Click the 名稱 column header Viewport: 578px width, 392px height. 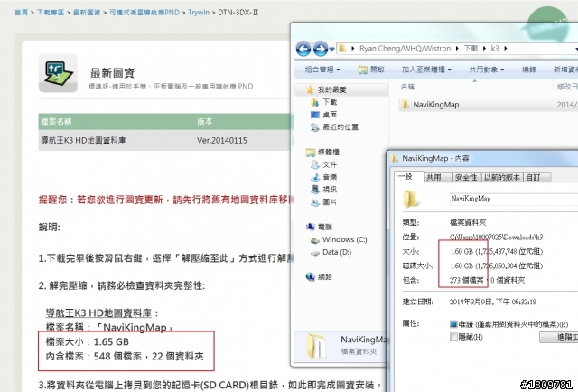tap(407, 87)
